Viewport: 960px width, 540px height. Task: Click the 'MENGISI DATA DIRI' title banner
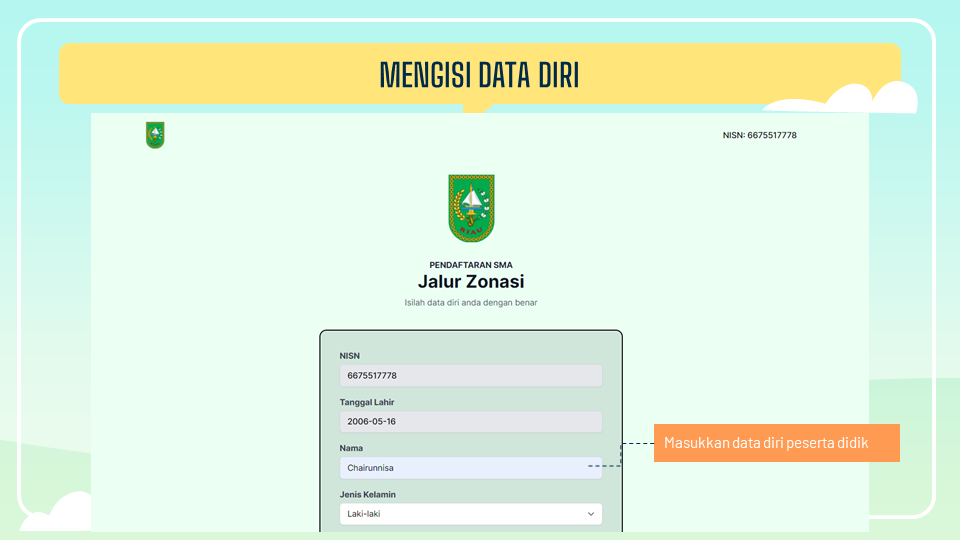tap(479, 74)
